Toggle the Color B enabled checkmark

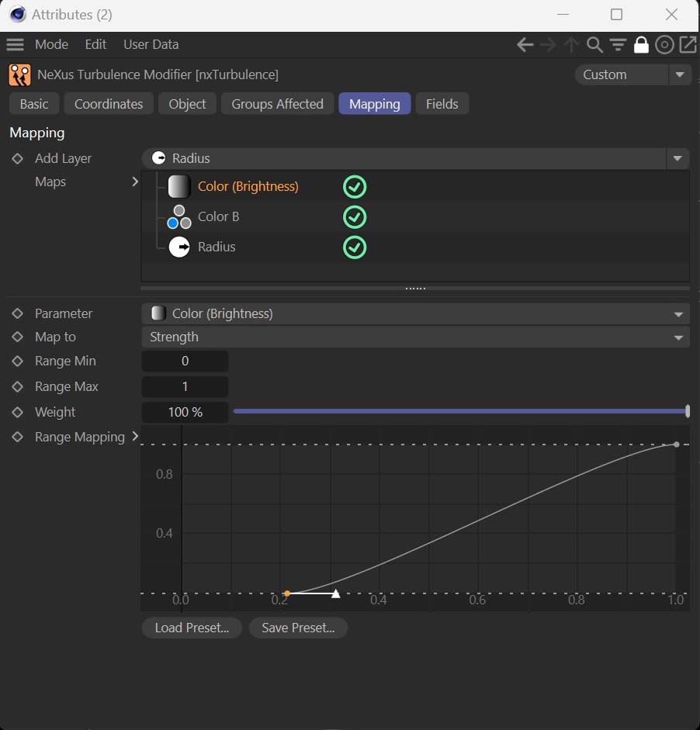(x=355, y=217)
